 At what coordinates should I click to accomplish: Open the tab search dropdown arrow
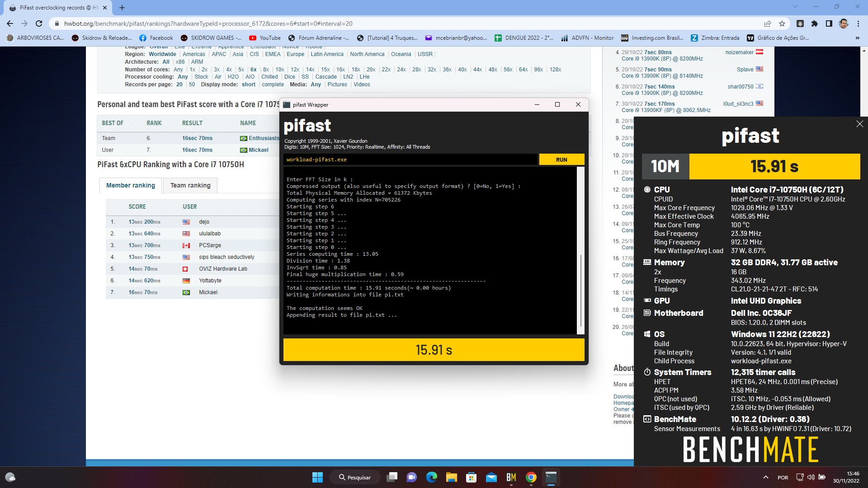795,7
